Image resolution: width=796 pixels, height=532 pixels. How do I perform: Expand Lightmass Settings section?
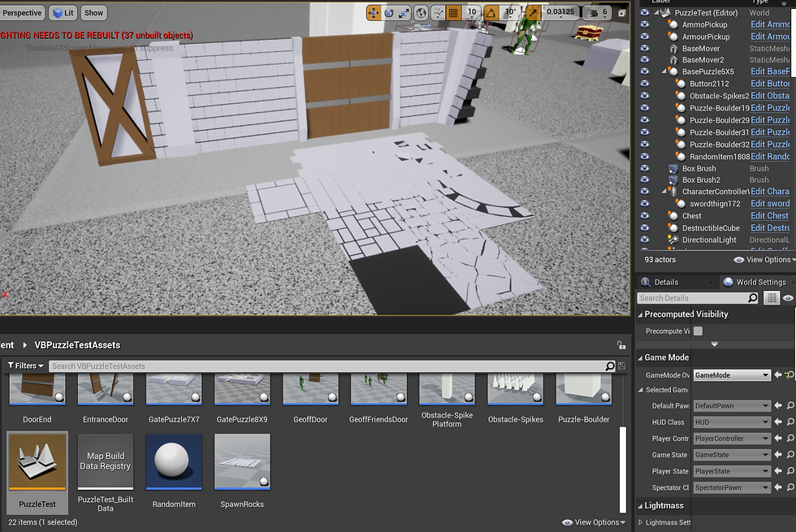tap(640, 521)
